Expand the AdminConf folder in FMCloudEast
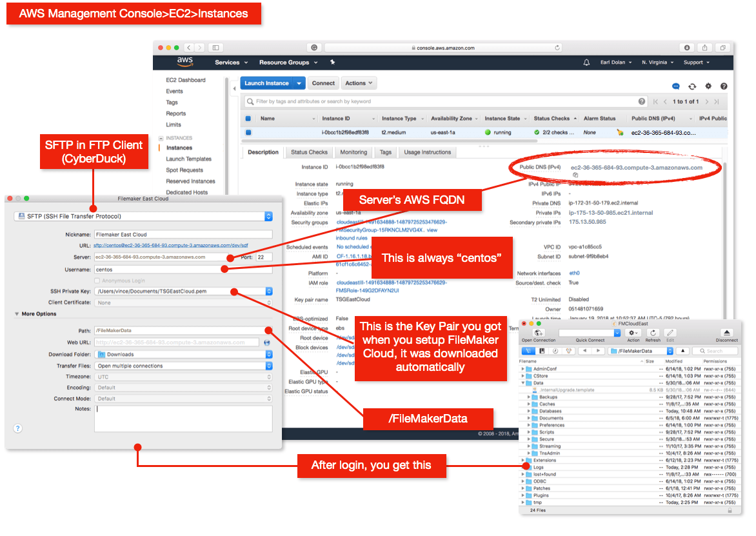 coord(522,369)
